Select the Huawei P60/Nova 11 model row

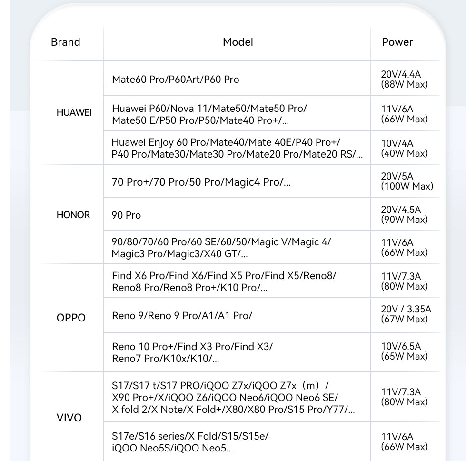click(209, 114)
